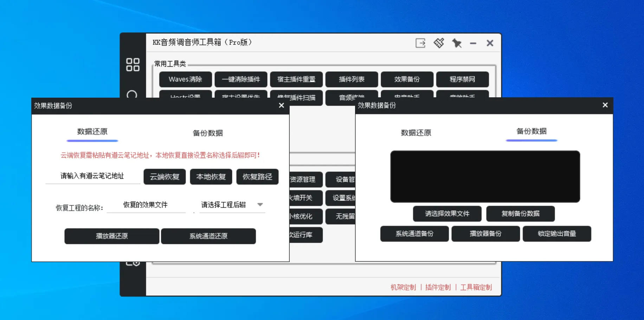Open the 工具箱定制 link

(476, 287)
